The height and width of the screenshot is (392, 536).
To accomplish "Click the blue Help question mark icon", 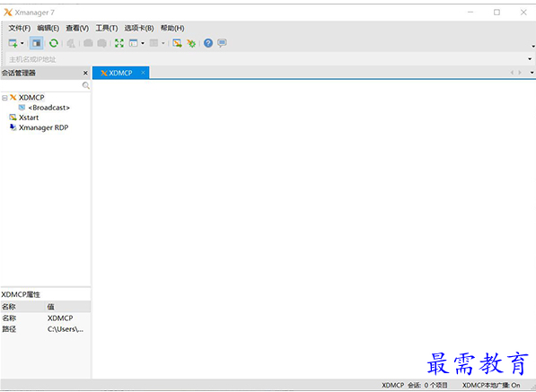I will (x=208, y=43).
